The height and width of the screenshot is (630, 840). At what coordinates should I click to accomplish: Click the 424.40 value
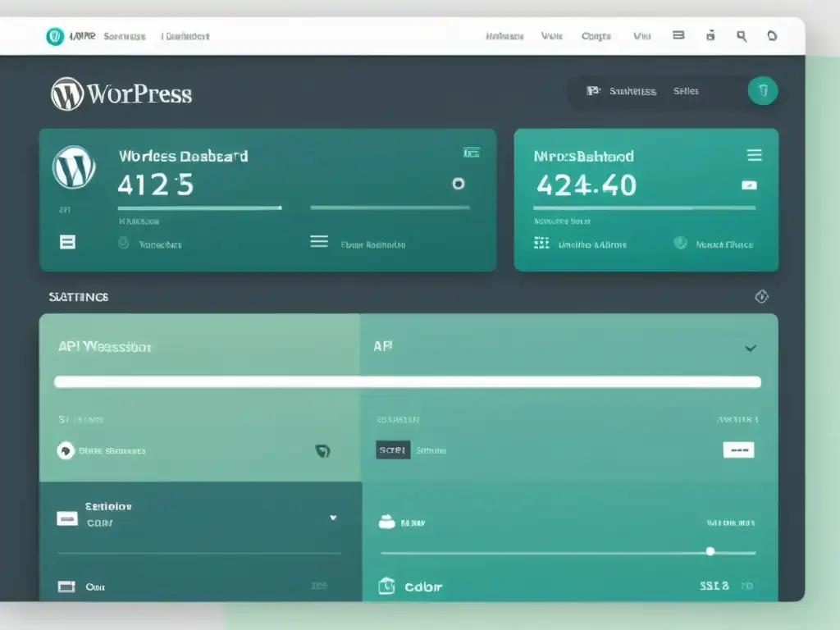[x=587, y=185]
